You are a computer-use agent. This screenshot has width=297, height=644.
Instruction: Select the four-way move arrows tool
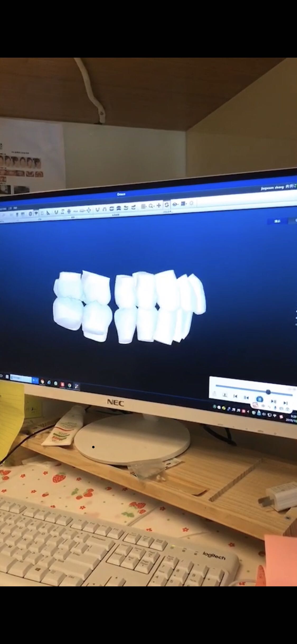89,210
